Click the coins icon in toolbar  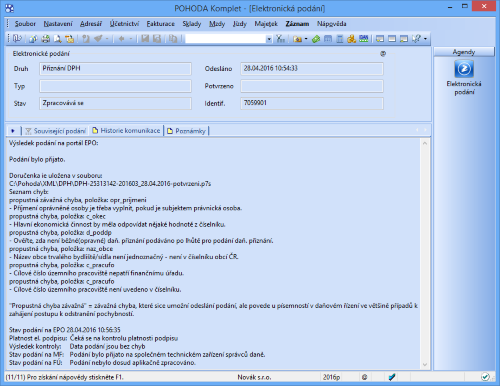pos(351,39)
